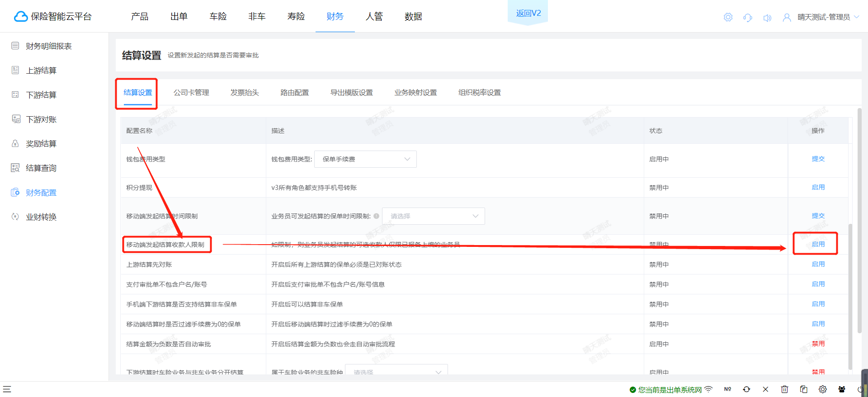
Task: Click the 财务配置 sidebar icon
Action: (15, 192)
